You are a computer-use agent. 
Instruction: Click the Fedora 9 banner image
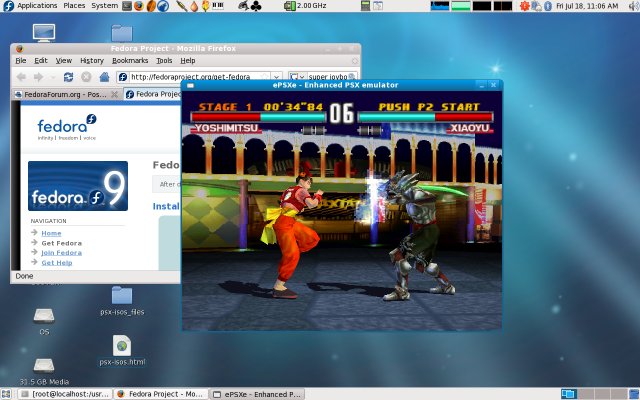tap(78, 186)
